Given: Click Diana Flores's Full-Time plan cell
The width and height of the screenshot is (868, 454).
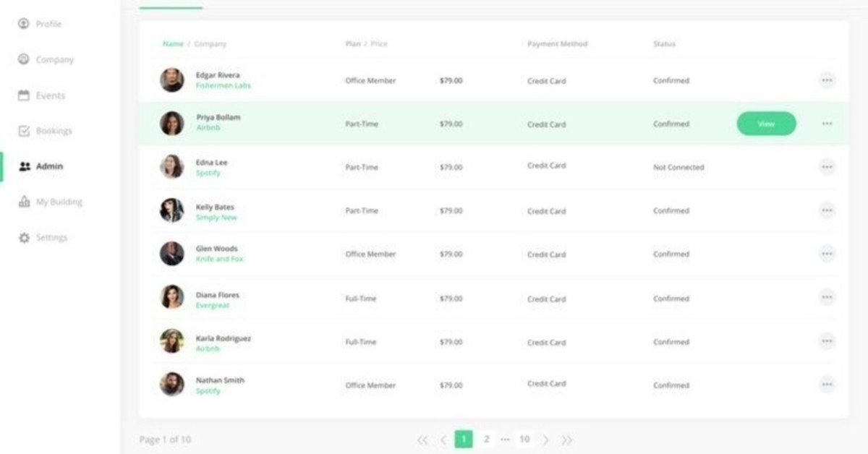Looking at the screenshot, I should tap(361, 299).
